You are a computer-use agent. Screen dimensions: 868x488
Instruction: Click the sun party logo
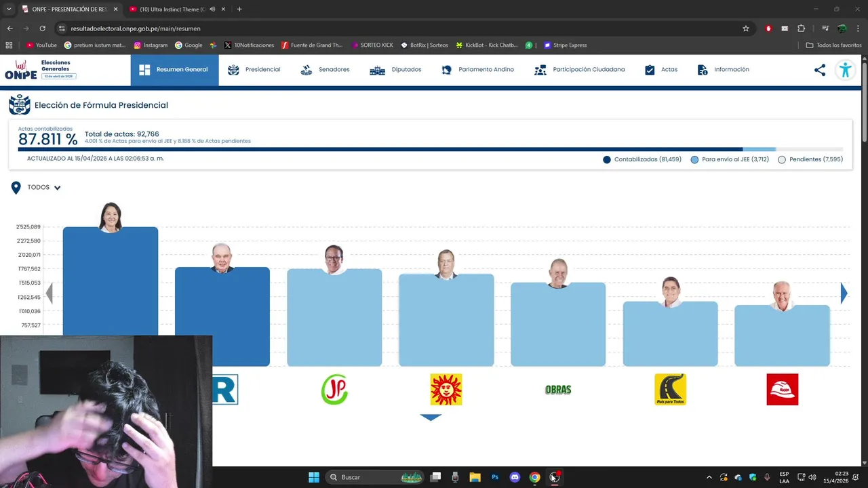click(x=446, y=390)
